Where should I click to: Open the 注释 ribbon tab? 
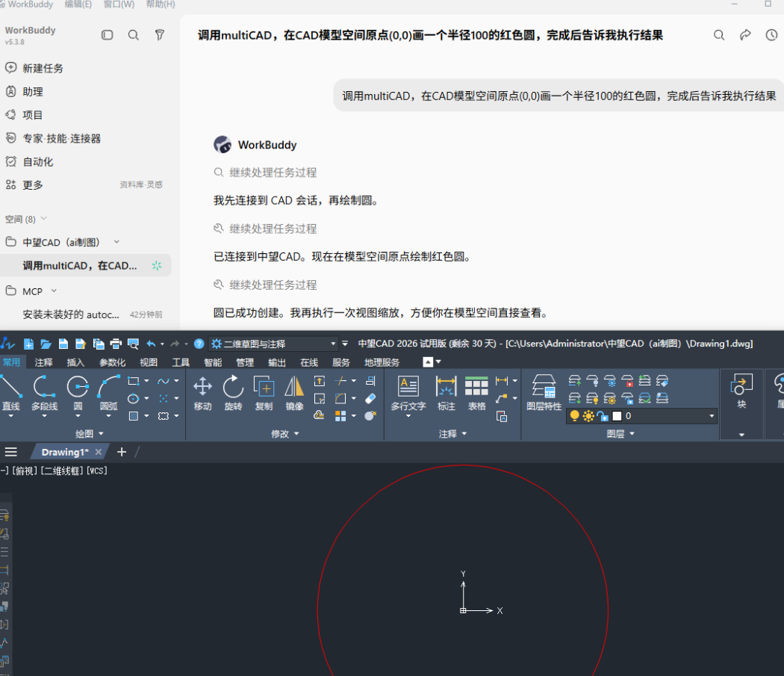tap(43, 362)
